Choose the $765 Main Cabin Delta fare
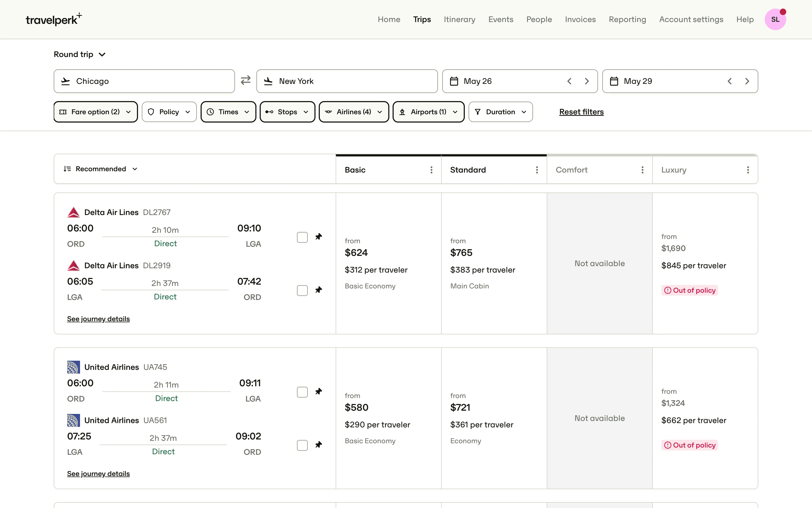 (x=494, y=263)
